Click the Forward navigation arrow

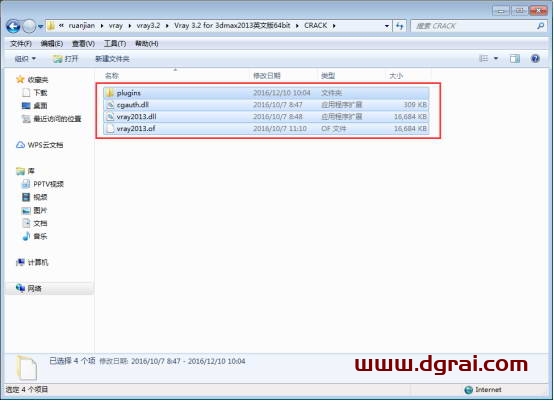[29, 26]
